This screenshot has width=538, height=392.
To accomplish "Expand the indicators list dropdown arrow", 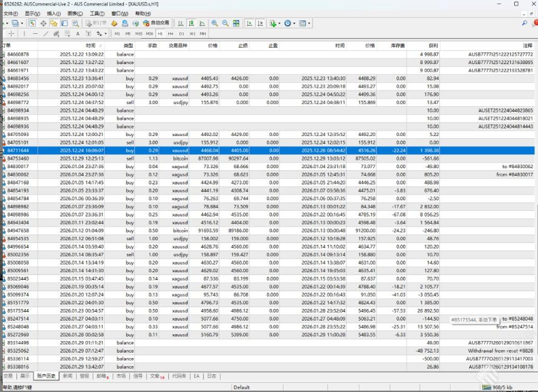I will click(x=279, y=23).
